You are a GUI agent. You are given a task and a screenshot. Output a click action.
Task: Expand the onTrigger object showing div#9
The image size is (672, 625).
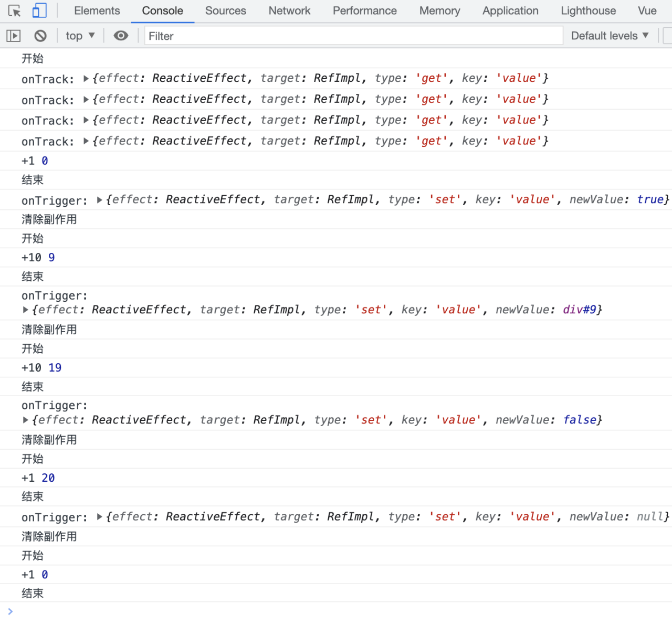tap(25, 310)
